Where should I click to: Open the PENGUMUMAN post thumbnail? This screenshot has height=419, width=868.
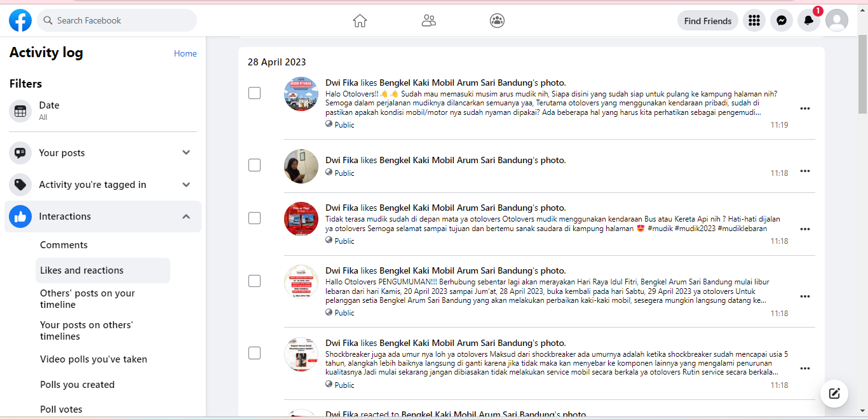[301, 282]
